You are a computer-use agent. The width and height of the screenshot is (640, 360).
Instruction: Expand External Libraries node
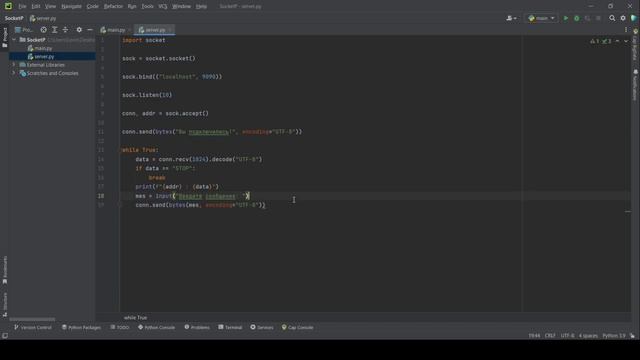click(14, 64)
